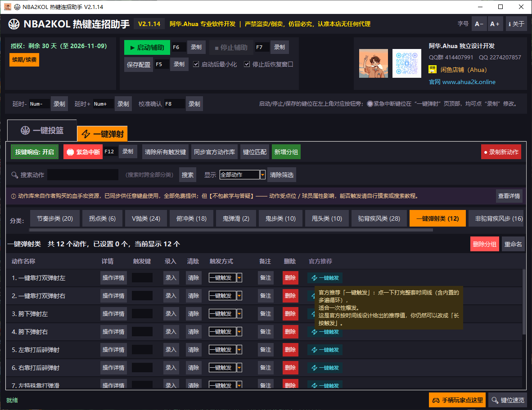Click the category list horizontal scrollbar
Image resolution: width=532 pixels, height=410 pixels.
[x=231, y=230]
